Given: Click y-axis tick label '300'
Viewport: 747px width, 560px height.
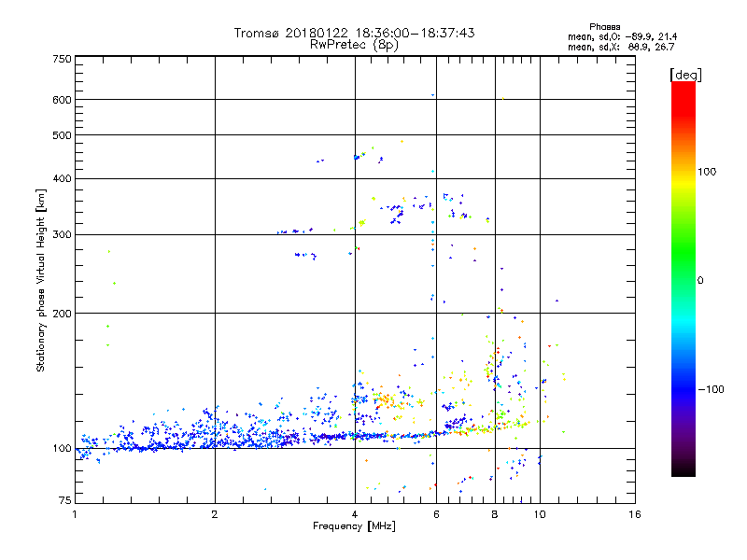Looking at the screenshot, I should click(62, 235).
